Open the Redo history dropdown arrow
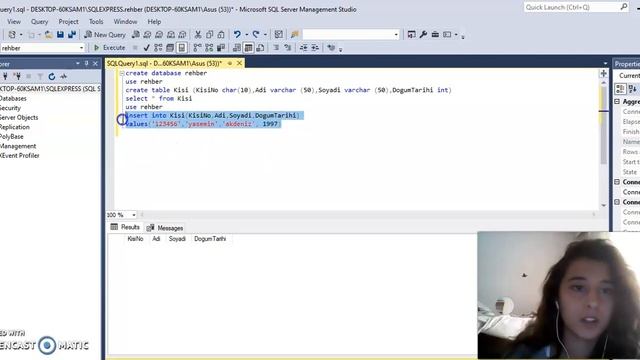This screenshot has height=360, width=640. click(265, 35)
